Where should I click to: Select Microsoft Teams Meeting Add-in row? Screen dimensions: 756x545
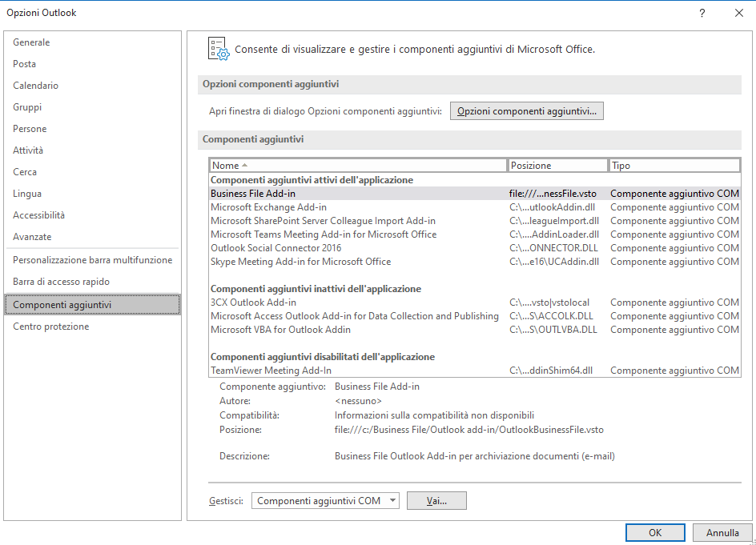(x=474, y=234)
